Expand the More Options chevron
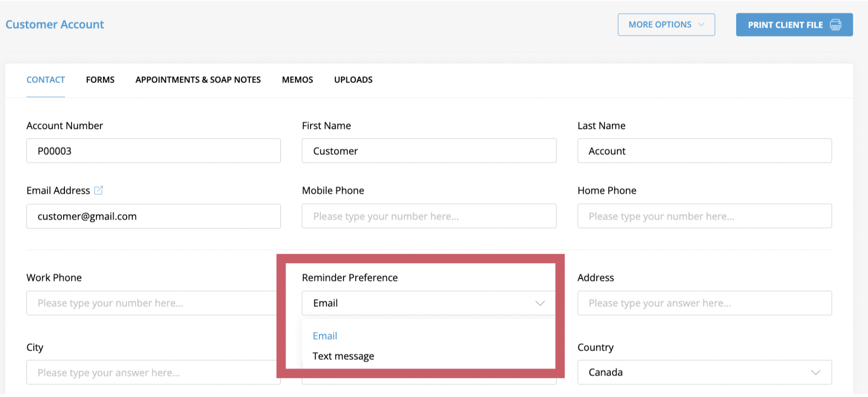 pos(701,25)
